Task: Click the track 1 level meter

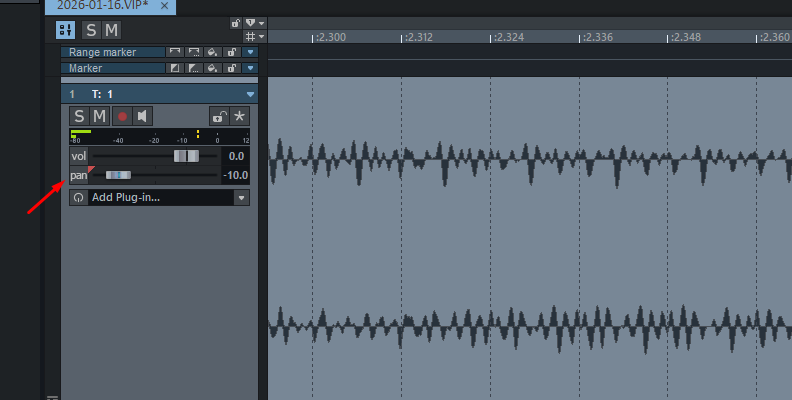Action: pyautogui.click(x=160, y=136)
